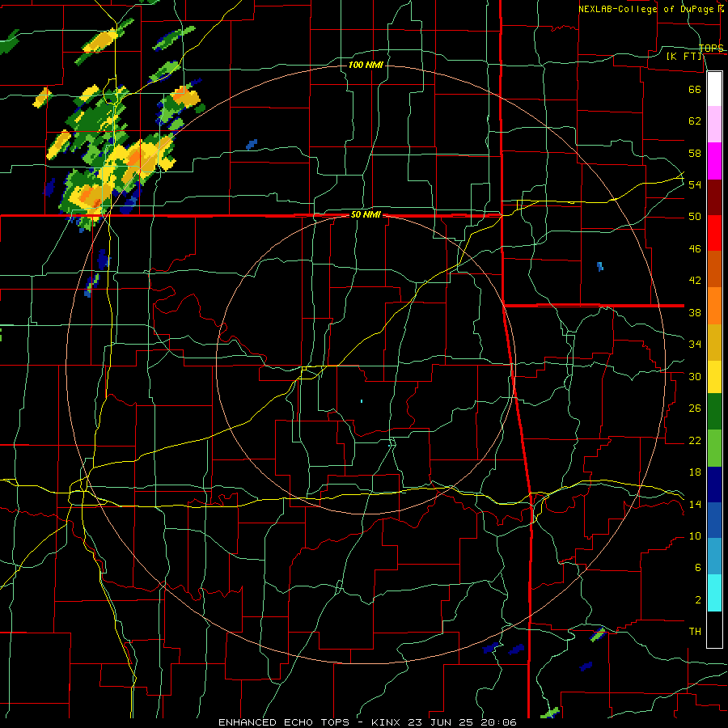The image size is (728, 728).
Task: Click the 10 value on the legend
Action: coord(695,536)
